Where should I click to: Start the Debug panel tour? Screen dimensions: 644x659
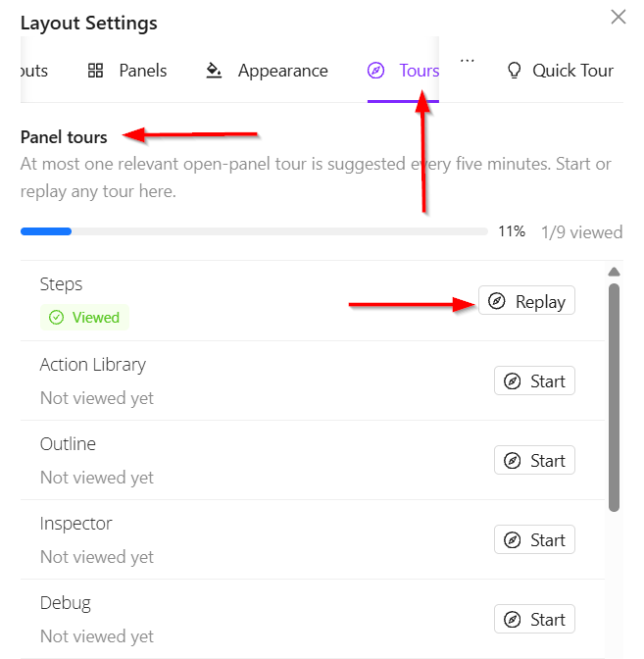pos(534,619)
